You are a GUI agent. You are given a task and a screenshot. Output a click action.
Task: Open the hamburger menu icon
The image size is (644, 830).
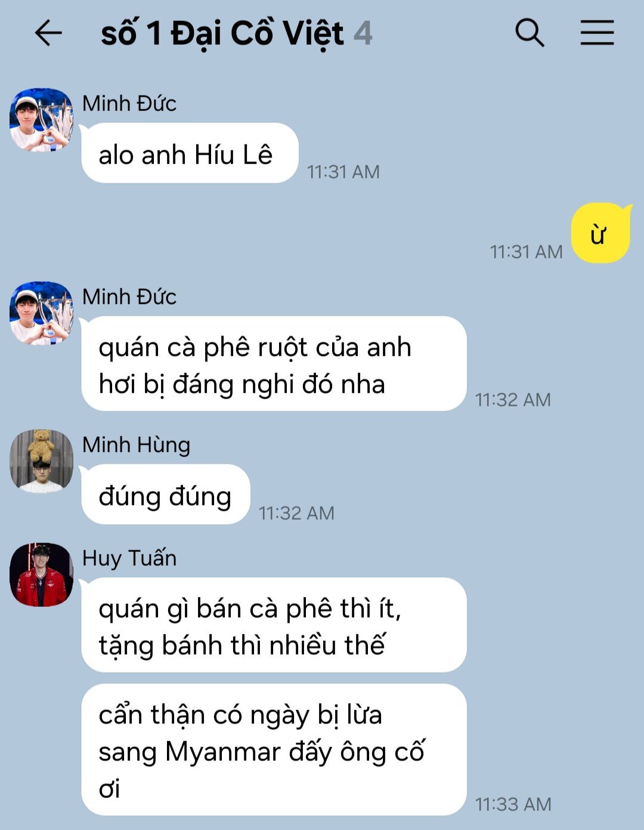(x=597, y=32)
